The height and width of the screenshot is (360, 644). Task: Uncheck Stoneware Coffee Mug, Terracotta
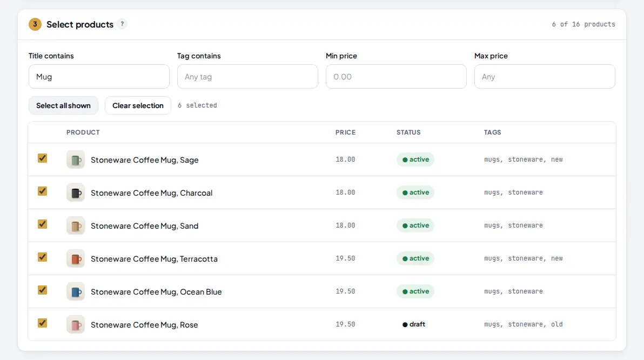[42, 257]
